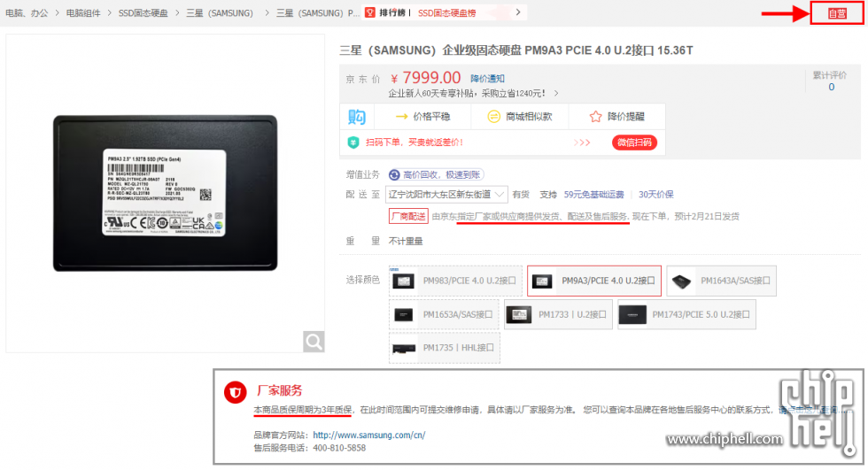Click the service phone 400-810-5858
868x470 pixels.
click(339, 448)
